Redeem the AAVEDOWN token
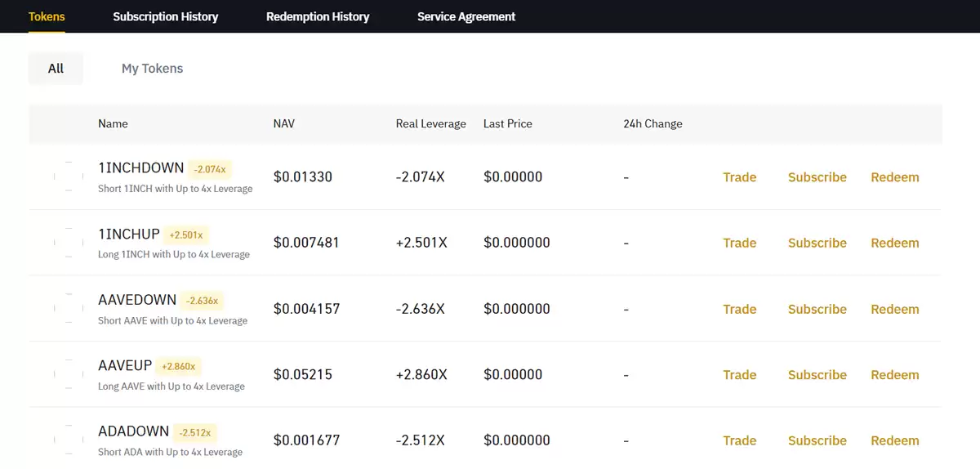 click(894, 309)
